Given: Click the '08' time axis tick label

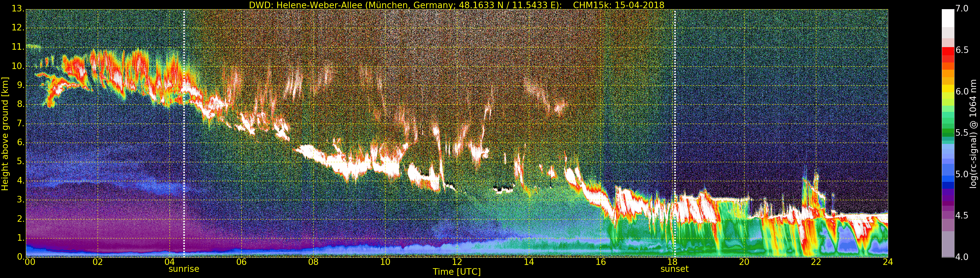Looking at the screenshot, I should click(x=313, y=262).
